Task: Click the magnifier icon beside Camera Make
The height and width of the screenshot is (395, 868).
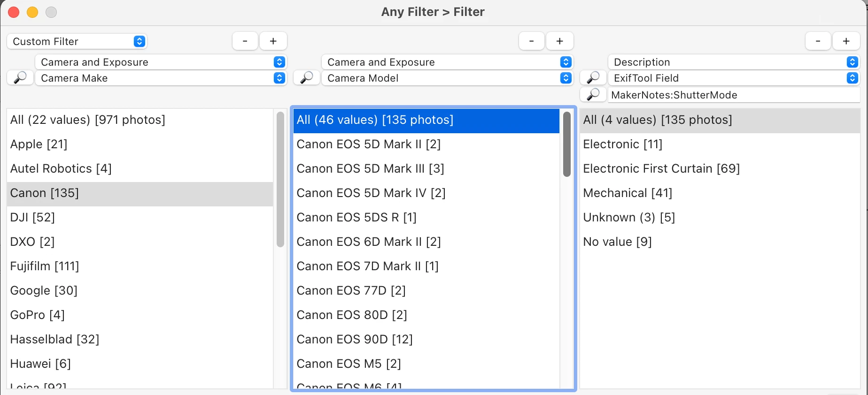Action: (x=20, y=78)
